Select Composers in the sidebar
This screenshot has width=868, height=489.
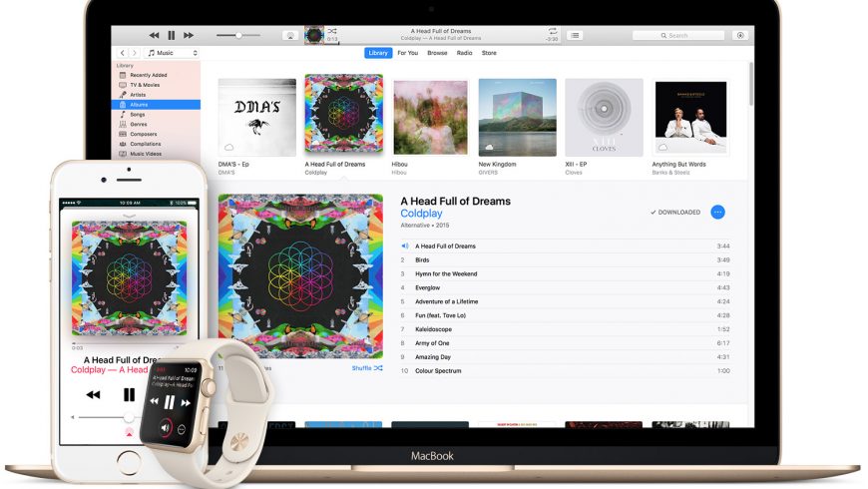[156, 134]
